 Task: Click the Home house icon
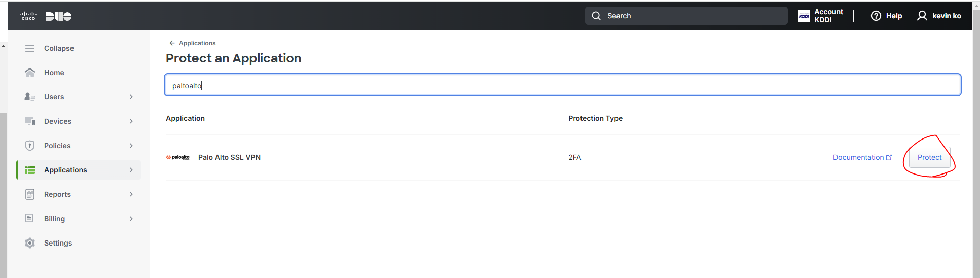tap(30, 73)
